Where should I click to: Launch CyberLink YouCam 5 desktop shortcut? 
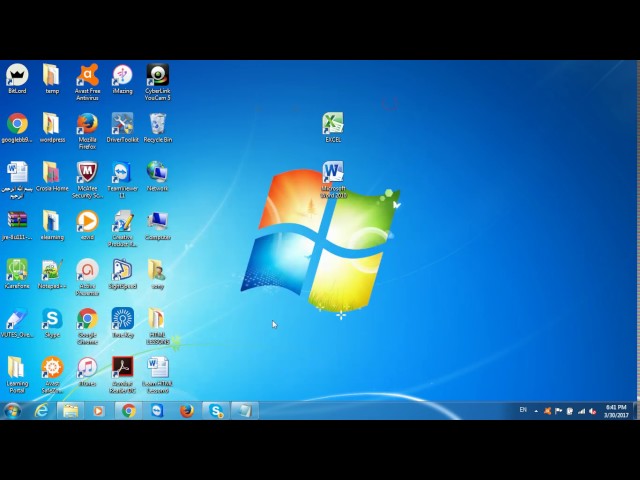click(x=157, y=76)
